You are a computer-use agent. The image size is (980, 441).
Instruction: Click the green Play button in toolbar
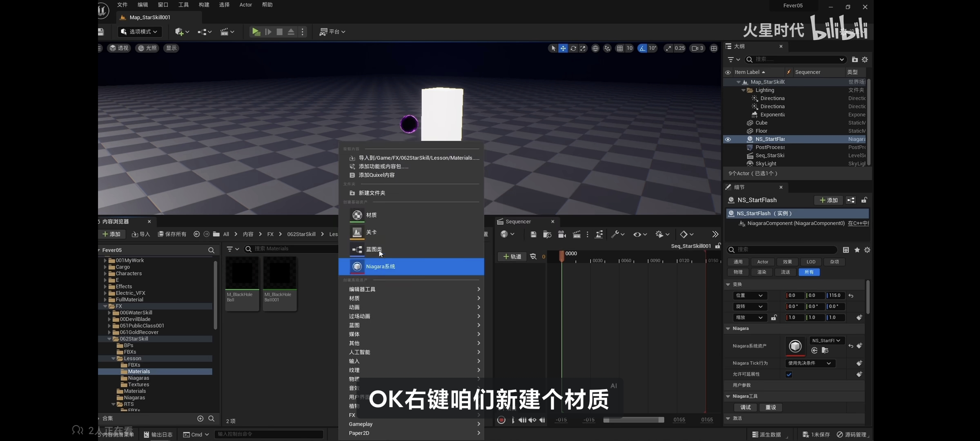pyautogui.click(x=256, y=31)
